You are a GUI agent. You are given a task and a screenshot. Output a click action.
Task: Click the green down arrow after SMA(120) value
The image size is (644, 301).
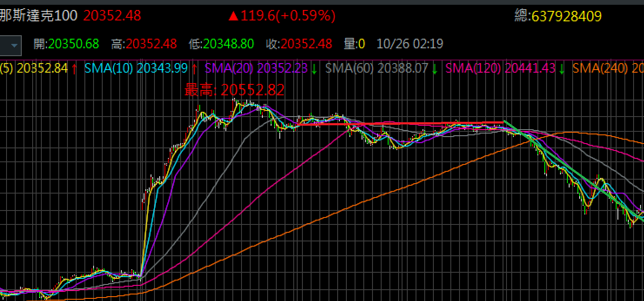click(562, 68)
